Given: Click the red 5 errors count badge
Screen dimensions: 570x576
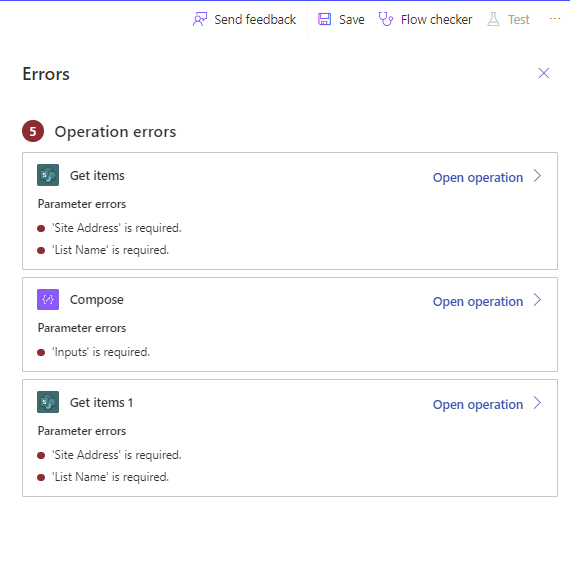Looking at the screenshot, I should (x=33, y=131).
